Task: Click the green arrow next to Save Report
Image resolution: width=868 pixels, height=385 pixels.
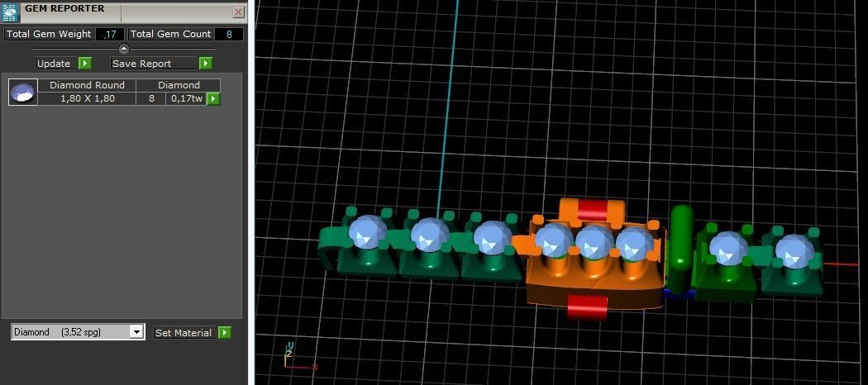Action: (x=205, y=64)
